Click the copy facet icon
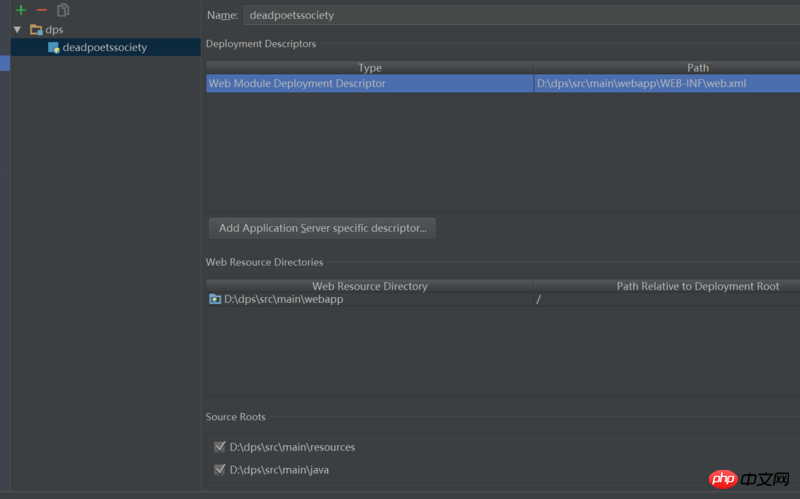The image size is (800, 499). click(x=64, y=10)
